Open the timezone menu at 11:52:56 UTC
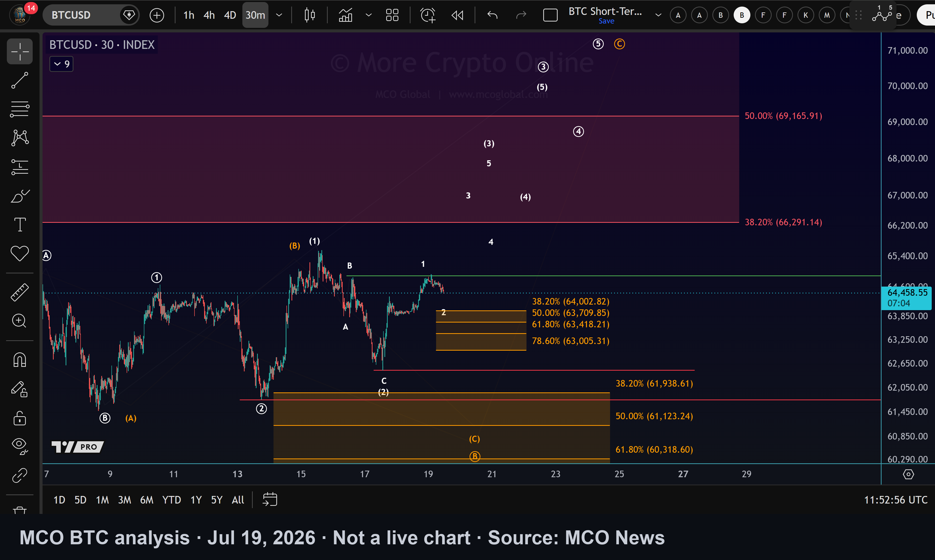Image resolution: width=935 pixels, height=560 pixels. [895, 500]
